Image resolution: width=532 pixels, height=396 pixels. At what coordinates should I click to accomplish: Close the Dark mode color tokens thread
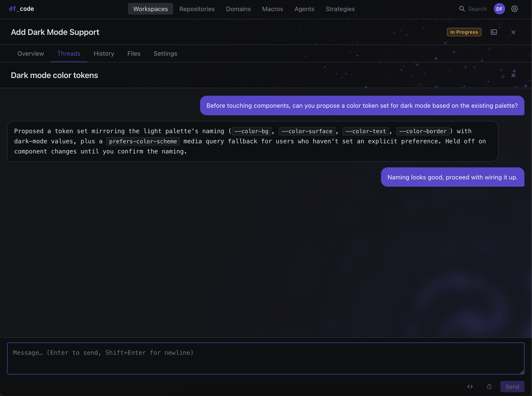pyautogui.click(x=513, y=75)
